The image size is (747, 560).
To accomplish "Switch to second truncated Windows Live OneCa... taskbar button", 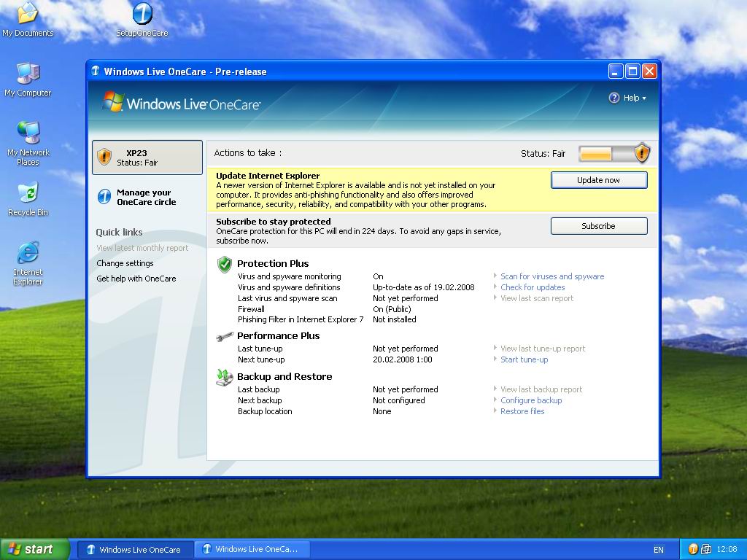I will 252,549.
